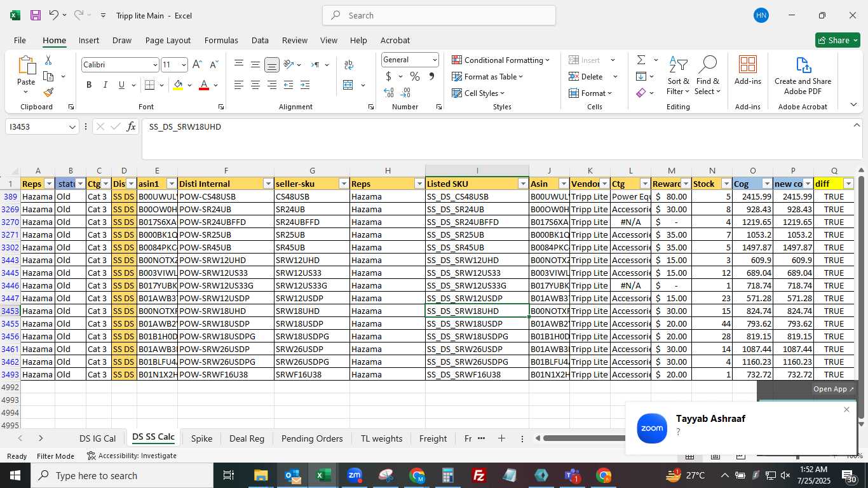Viewport: 868px width, 488px height.
Task: Click the Wrap Text icon
Action: [348, 65]
